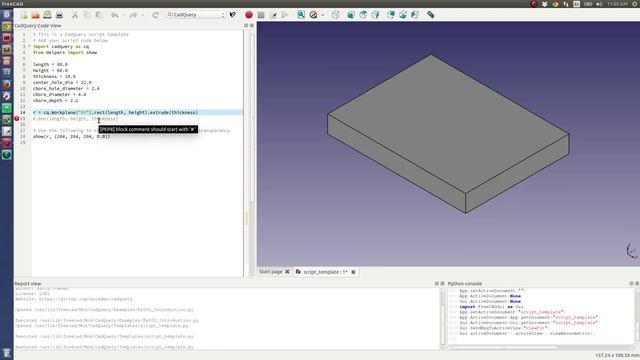
Task: Open the CadQuery workbench selector
Action: [196, 15]
